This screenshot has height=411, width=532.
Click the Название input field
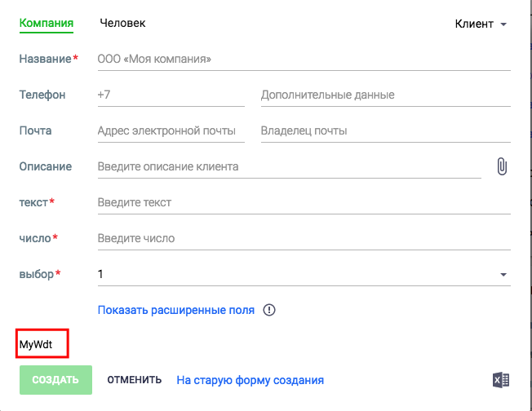[x=303, y=60]
